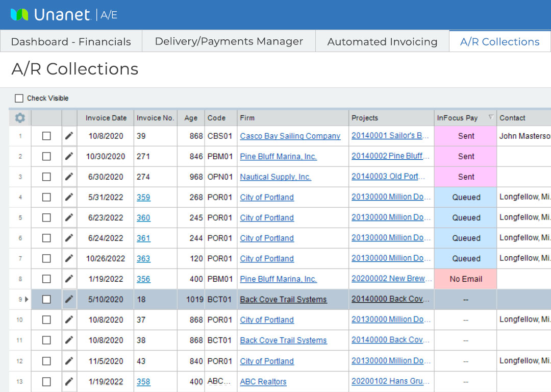Click Sent status for invoice 39
551x392 pixels.
(x=466, y=136)
